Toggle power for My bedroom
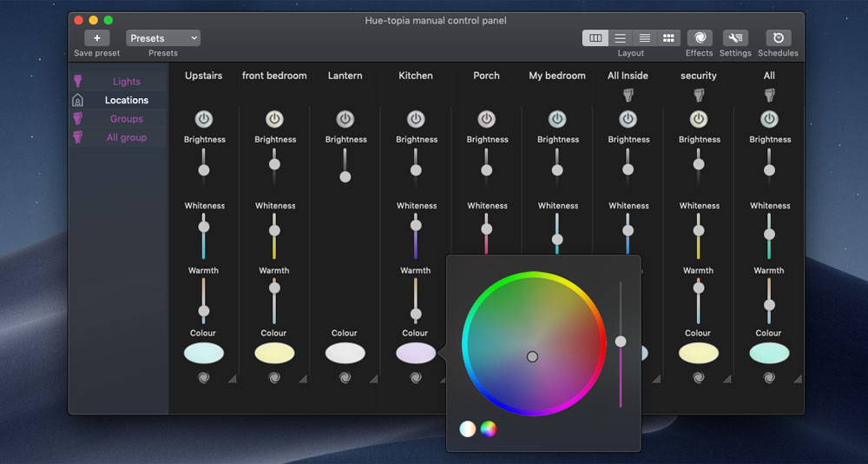This screenshot has width=868, height=464. coord(557,119)
